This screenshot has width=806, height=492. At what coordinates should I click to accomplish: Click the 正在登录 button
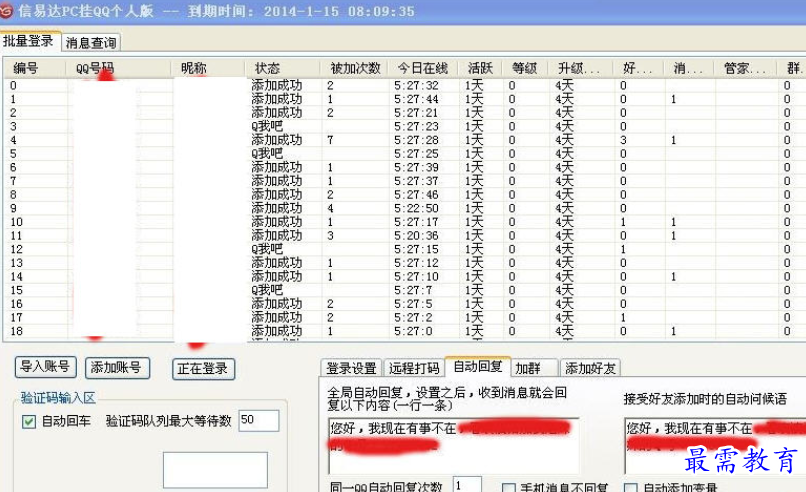point(203,369)
